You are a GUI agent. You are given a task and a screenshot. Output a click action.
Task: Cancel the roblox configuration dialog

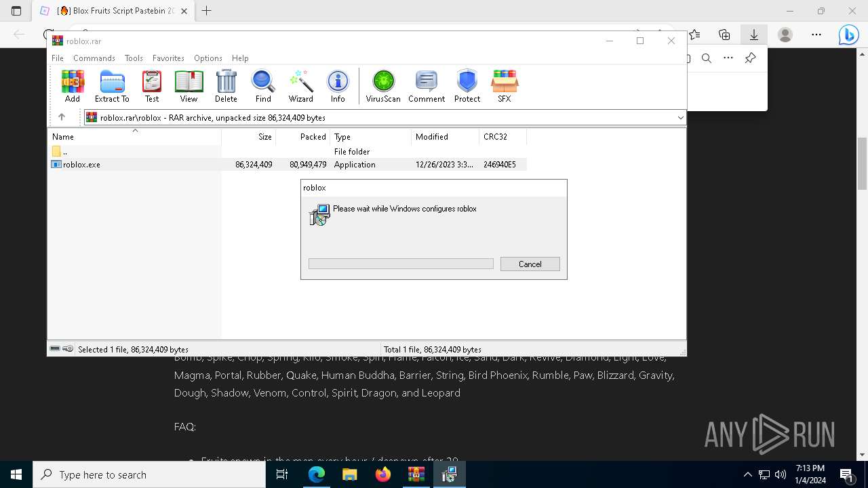coord(530,264)
